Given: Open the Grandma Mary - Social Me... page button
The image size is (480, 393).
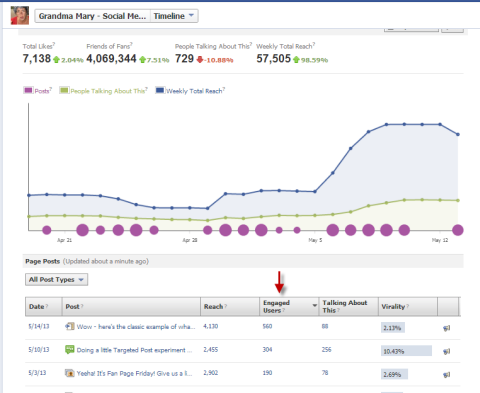Looking at the screenshot, I should point(92,16).
